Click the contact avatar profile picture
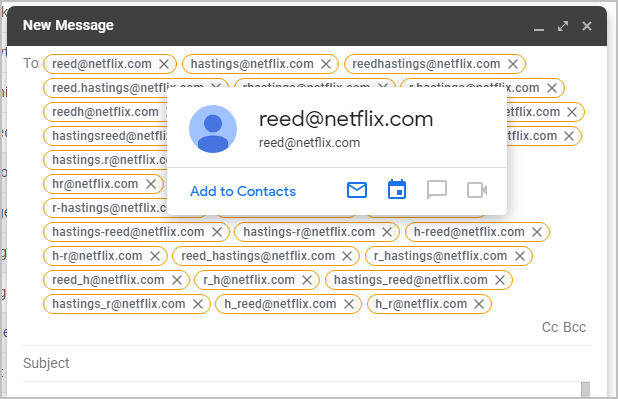This screenshot has width=618, height=399. (213, 129)
